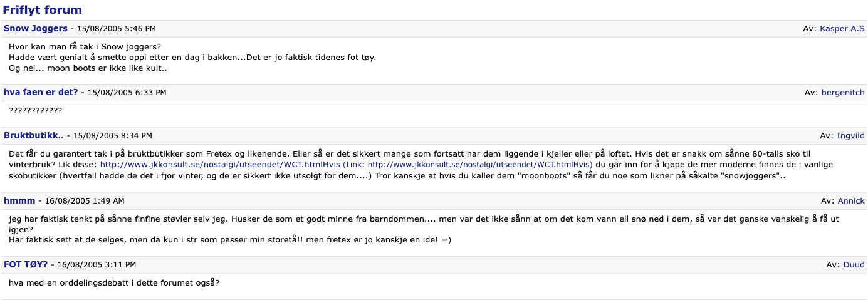The width and height of the screenshot is (868, 300).
Task: Follow the first jkkonsult.se WCT.htmlHvis URL
Action: pyautogui.click(x=219, y=164)
